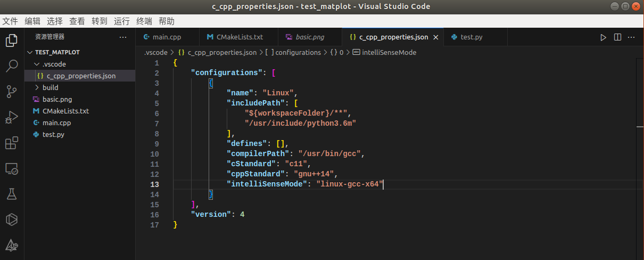Collapse the TEST_MATPLOT workspace root
644x260 pixels.
click(30, 52)
